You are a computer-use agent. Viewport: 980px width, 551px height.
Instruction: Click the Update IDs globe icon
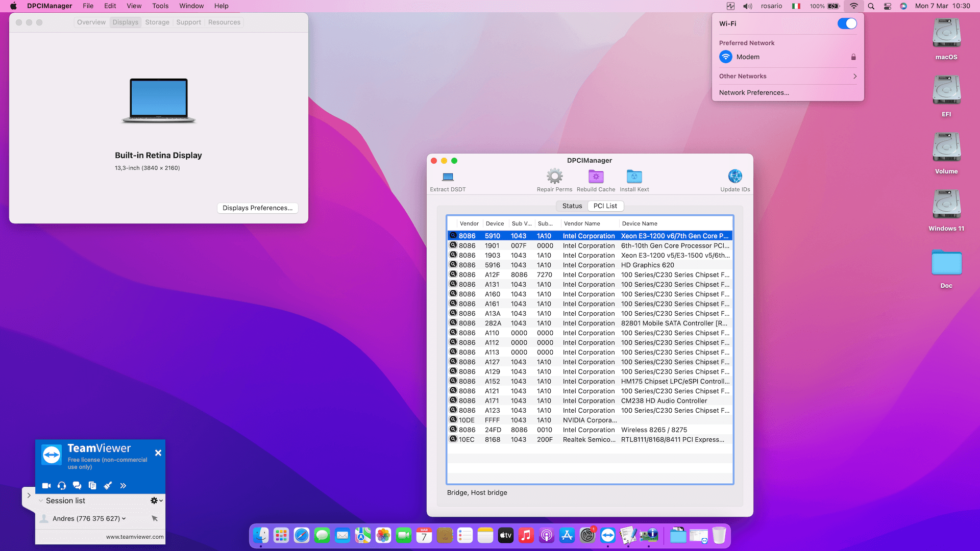tap(735, 177)
